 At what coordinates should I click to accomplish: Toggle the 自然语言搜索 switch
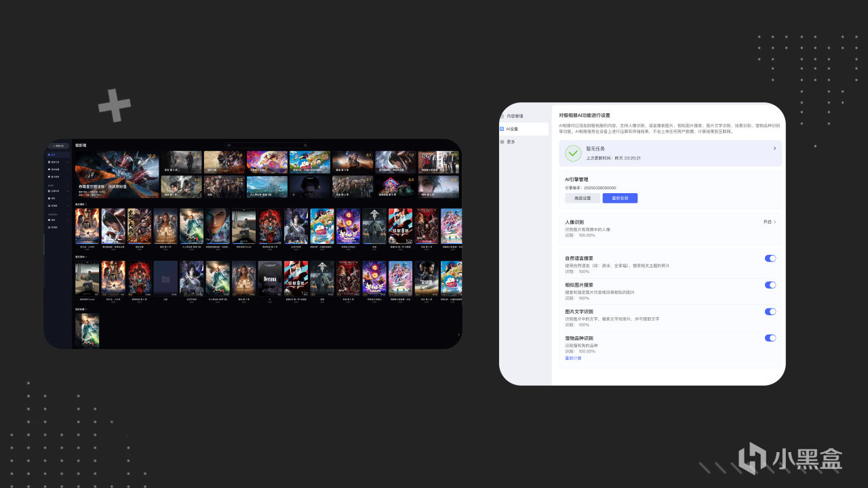(770, 258)
